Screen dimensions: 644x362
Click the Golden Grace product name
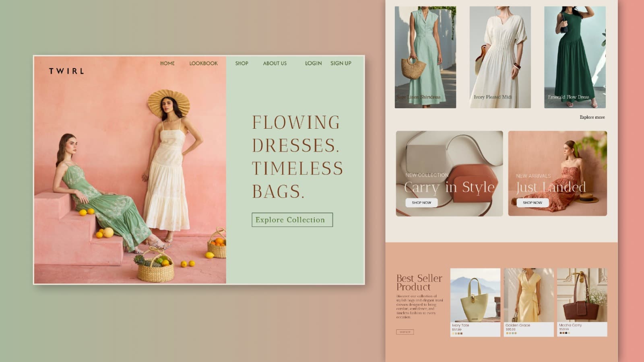[518, 325]
